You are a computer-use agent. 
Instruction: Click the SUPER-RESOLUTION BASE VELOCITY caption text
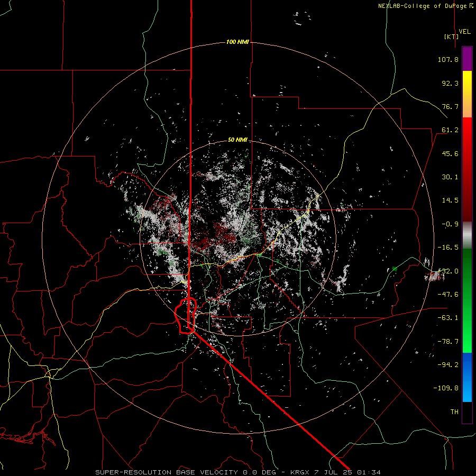pos(167,472)
